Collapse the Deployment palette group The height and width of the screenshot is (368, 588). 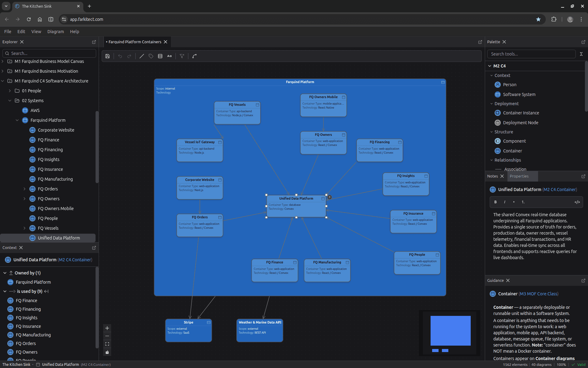492,104
